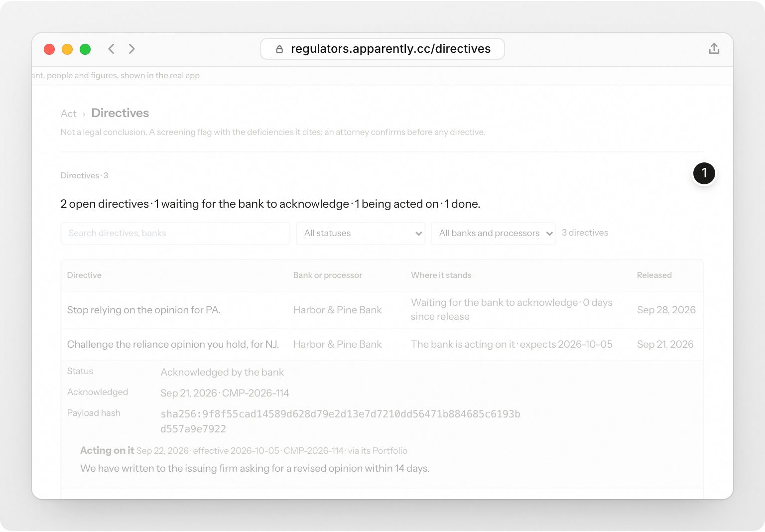
Task: Click the red close window button
Action: click(49, 49)
